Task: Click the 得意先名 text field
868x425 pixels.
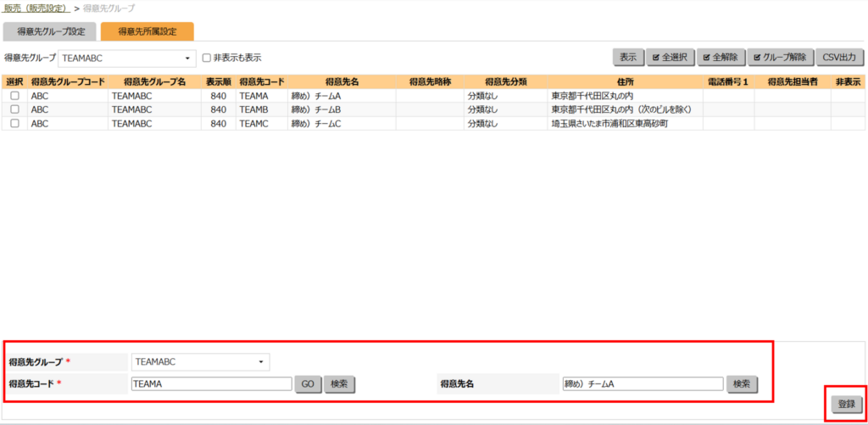Action: click(642, 384)
